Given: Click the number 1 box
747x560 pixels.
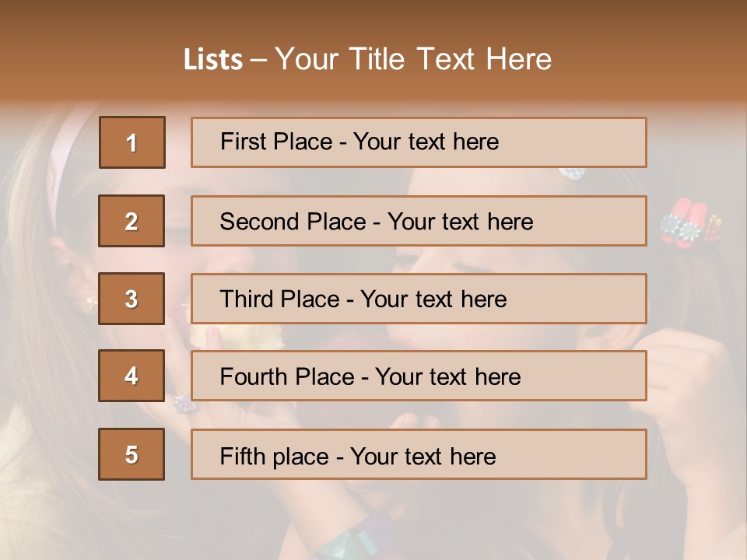Looking at the screenshot, I should (132, 142).
